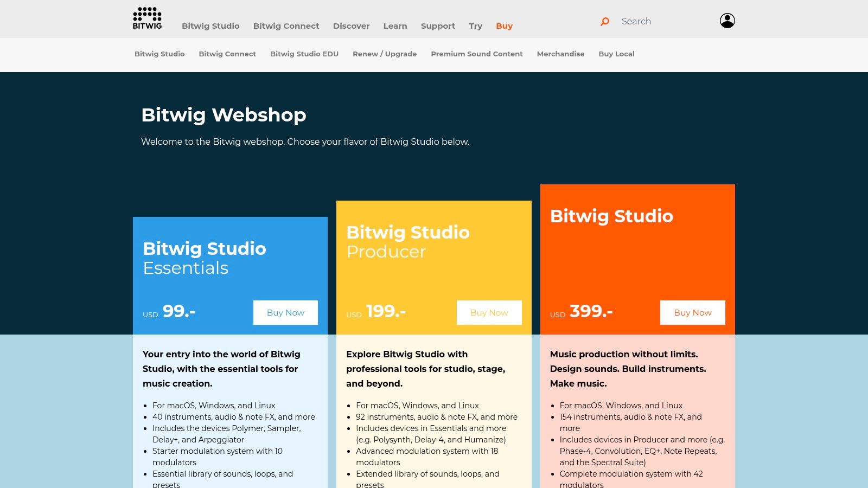
Task: Click the 'Welcome to the Bitwig webshop' text
Action: [305, 142]
